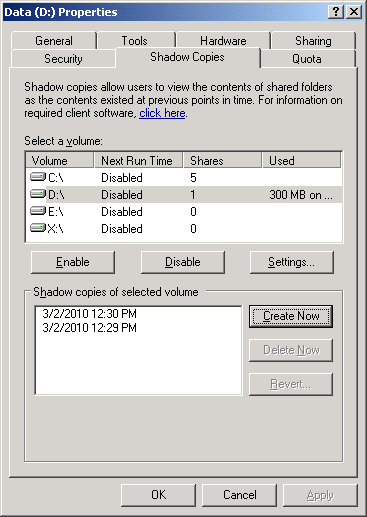Click the question mark help button

pos(336,12)
